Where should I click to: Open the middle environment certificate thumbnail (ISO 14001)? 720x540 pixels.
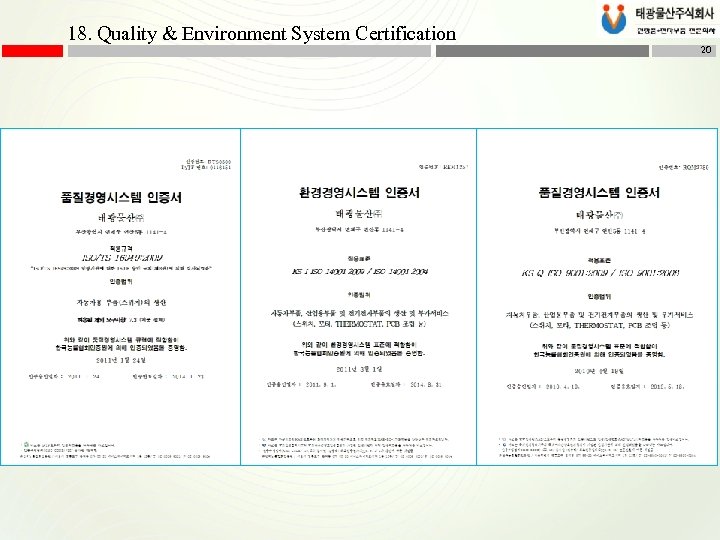(x=358, y=297)
